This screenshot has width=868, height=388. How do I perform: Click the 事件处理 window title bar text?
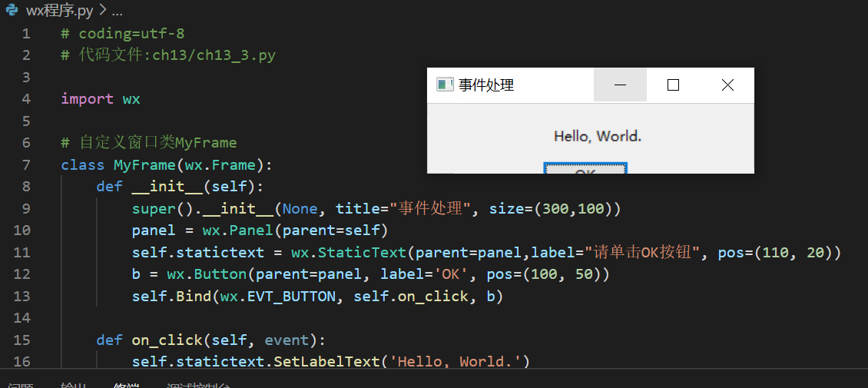[486, 85]
